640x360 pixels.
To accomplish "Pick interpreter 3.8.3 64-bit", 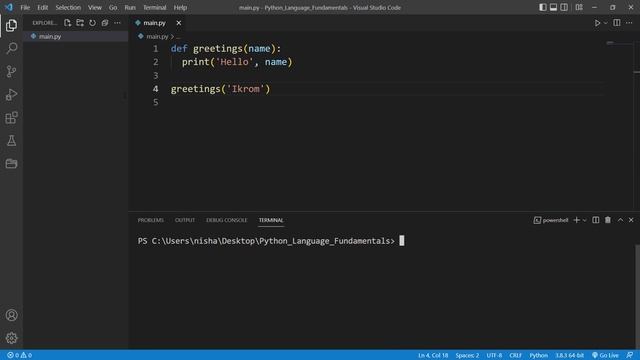I will pos(569,355).
